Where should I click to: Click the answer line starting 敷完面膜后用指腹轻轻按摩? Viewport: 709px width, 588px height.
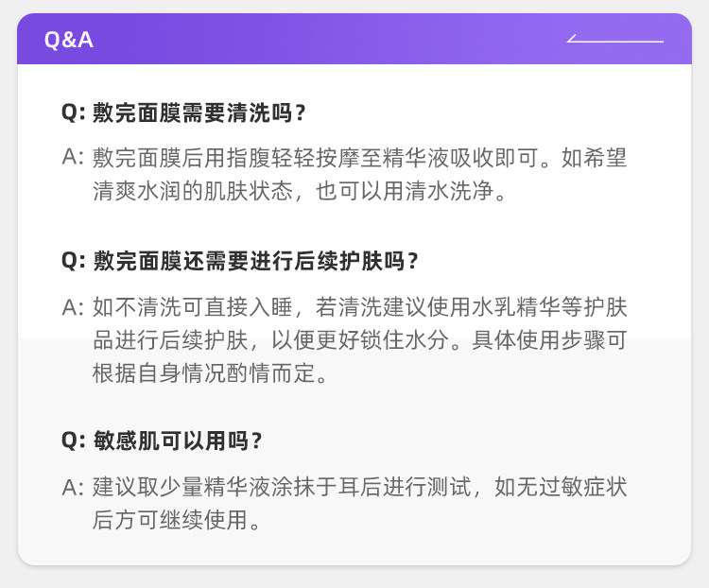tap(359, 158)
